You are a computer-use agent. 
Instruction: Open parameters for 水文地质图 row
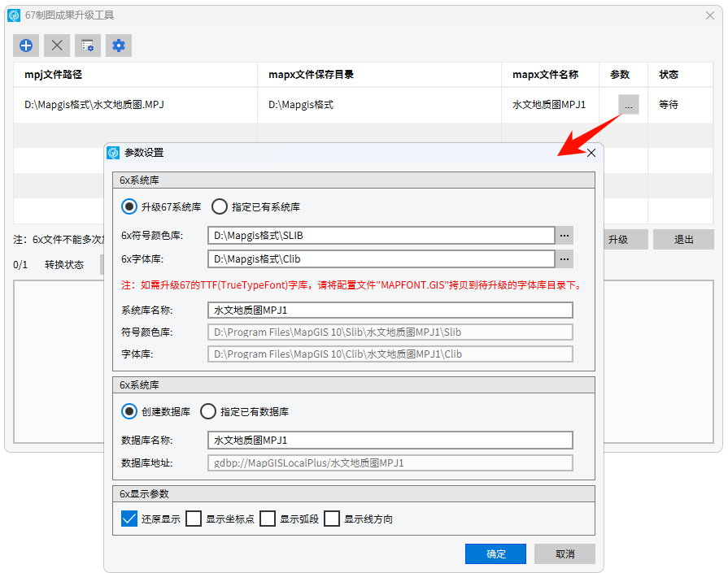[x=628, y=105]
